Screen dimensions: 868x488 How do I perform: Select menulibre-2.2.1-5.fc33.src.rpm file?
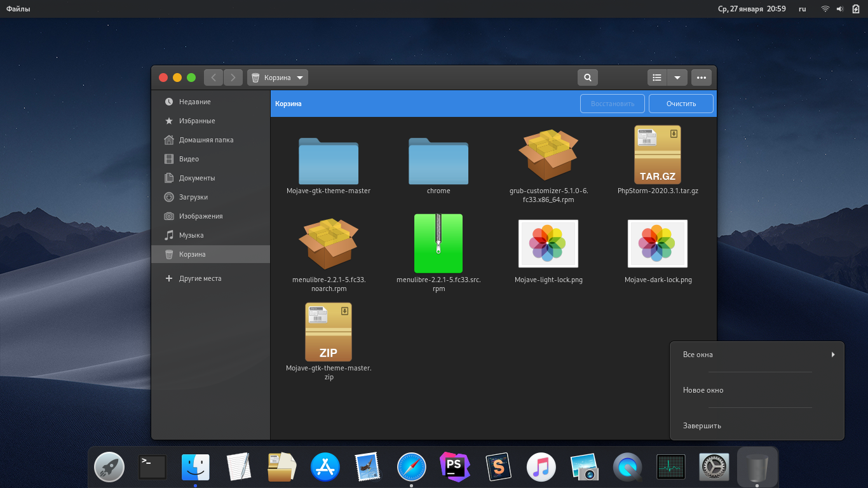click(x=438, y=253)
